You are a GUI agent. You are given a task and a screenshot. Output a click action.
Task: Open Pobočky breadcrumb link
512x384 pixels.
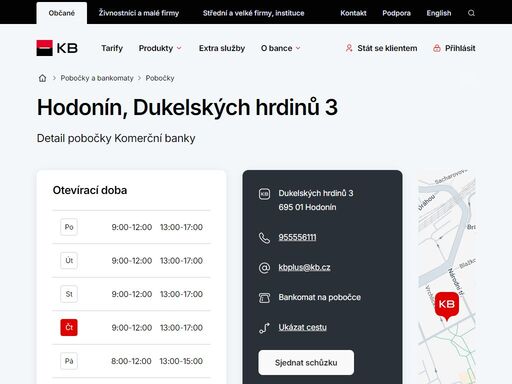point(160,78)
